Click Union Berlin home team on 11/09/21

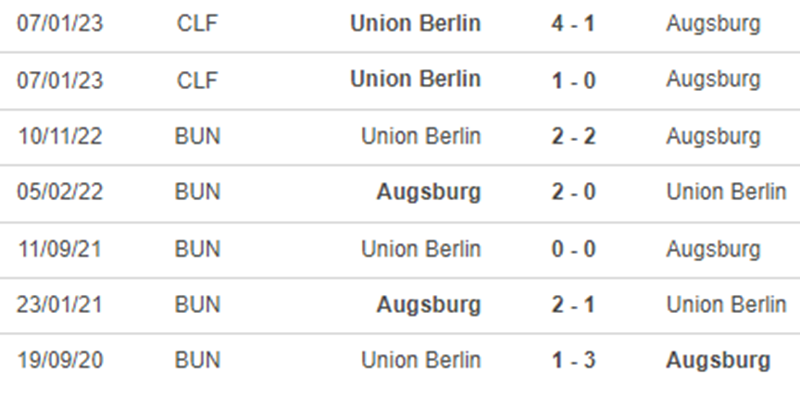click(x=421, y=249)
